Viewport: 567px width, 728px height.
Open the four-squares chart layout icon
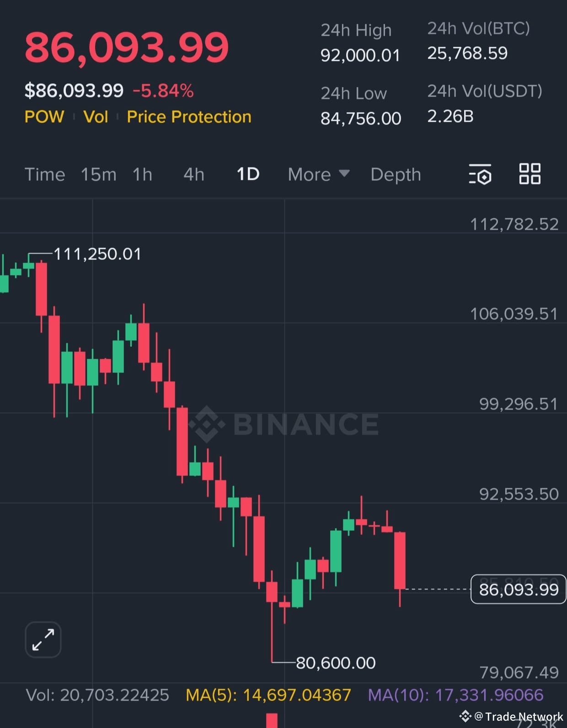530,174
